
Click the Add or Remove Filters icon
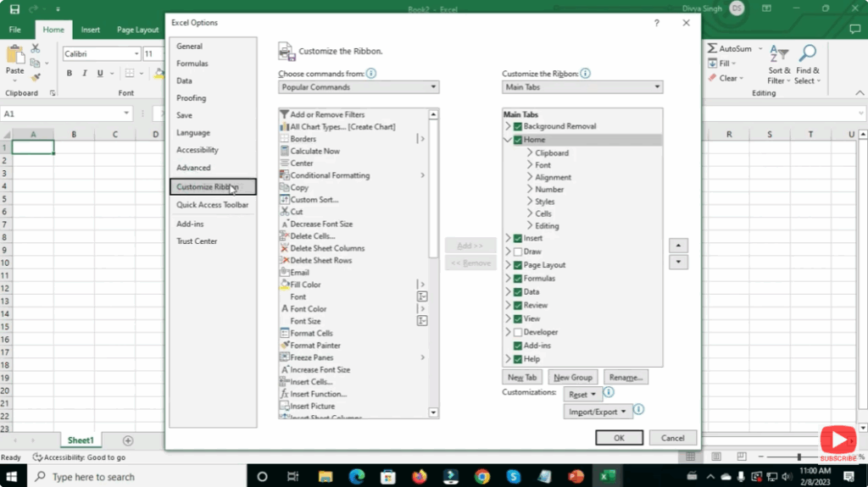point(285,114)
